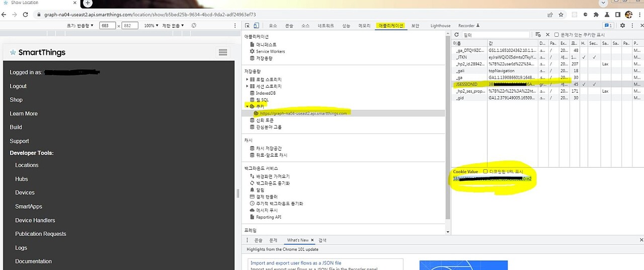The image size is (644, 270).
Task: Switch to the 메모리 tab
Action: (x=364, y=26)
